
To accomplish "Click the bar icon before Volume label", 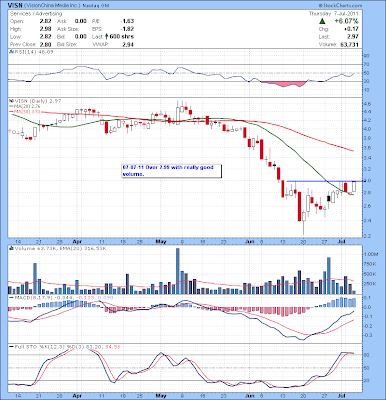I will pos(11,248).
